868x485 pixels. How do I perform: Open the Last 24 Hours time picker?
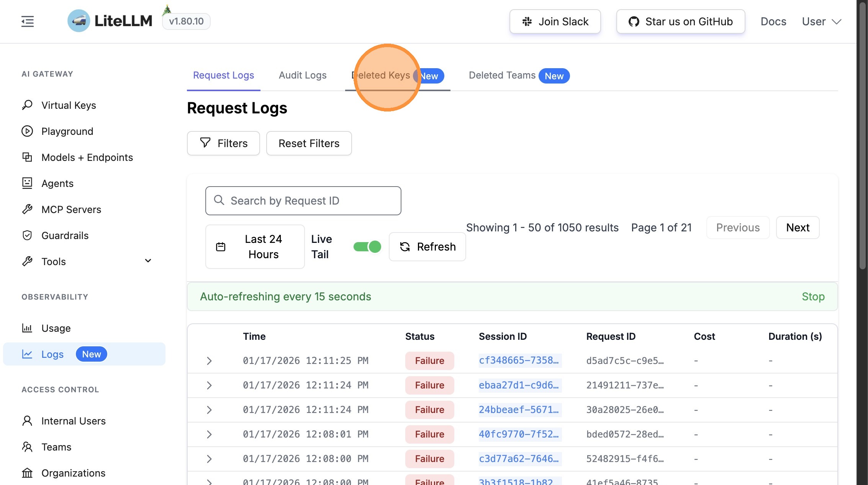click(255, 247)
